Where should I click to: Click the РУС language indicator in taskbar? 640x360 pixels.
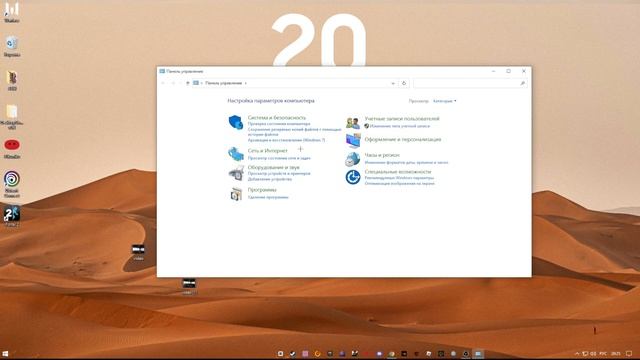[x=603, y=353]
